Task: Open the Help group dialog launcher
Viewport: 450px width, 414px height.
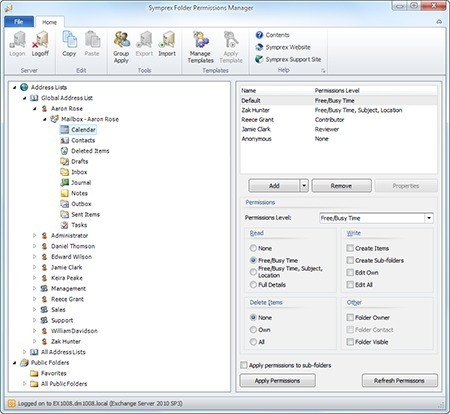Action: [x=323, y=70]
